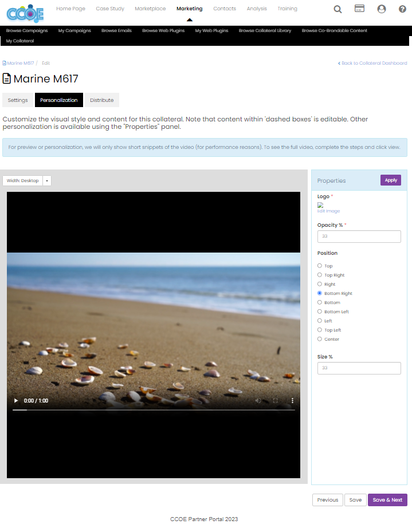Open Browse Campaigns submenu link
412x532 pixels.
click(x=27, y=30)
